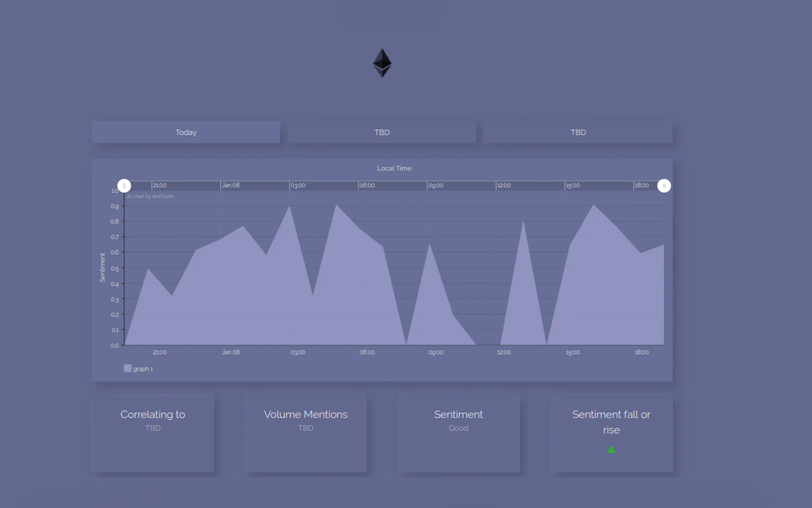The height and width of the screenshot is (508, 812).
Task: Click the Jan 08 label on bottom axis
Action: (230, 352)
